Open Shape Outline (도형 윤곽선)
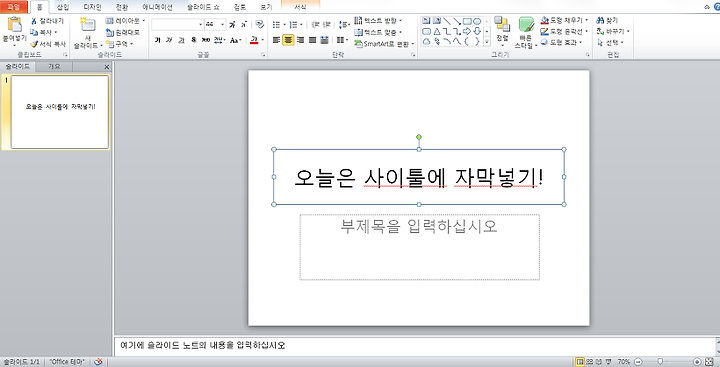Image resolution: width=720 pixels, height=367 pixels. click(x=564, y=32)
